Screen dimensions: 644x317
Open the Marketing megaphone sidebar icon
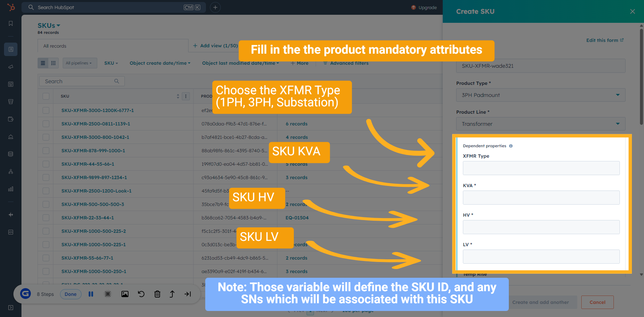11,67
